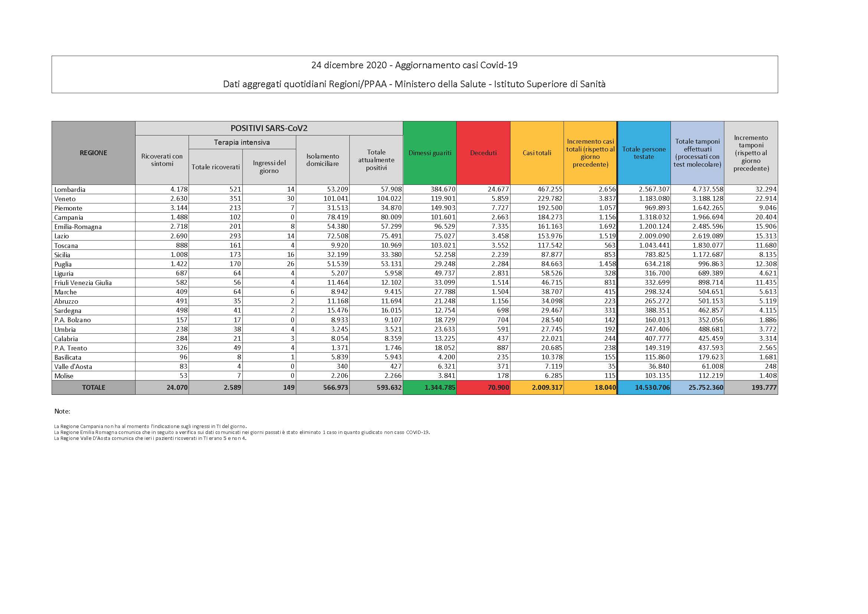Click the green Dimessi guariti header
This screenshot has width=868, height=614.
[430, 153]
